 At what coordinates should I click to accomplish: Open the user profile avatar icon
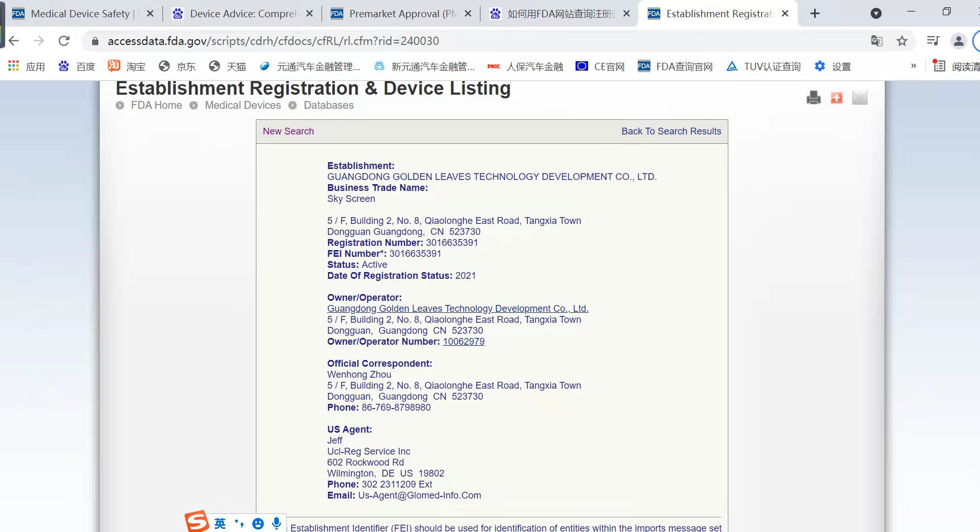point(959,41)
